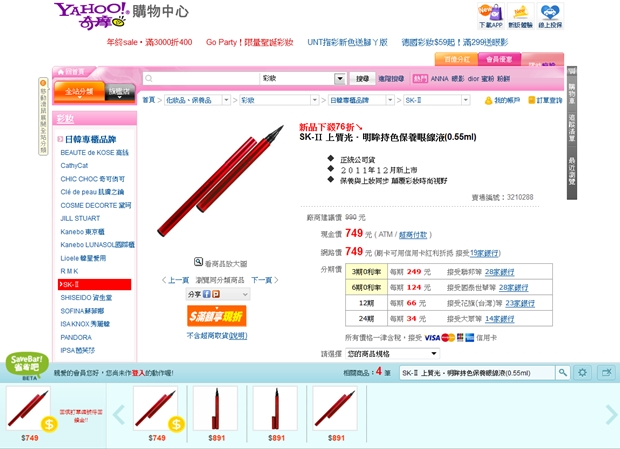
Task: Open IPSA brand link
Action: 78,350
